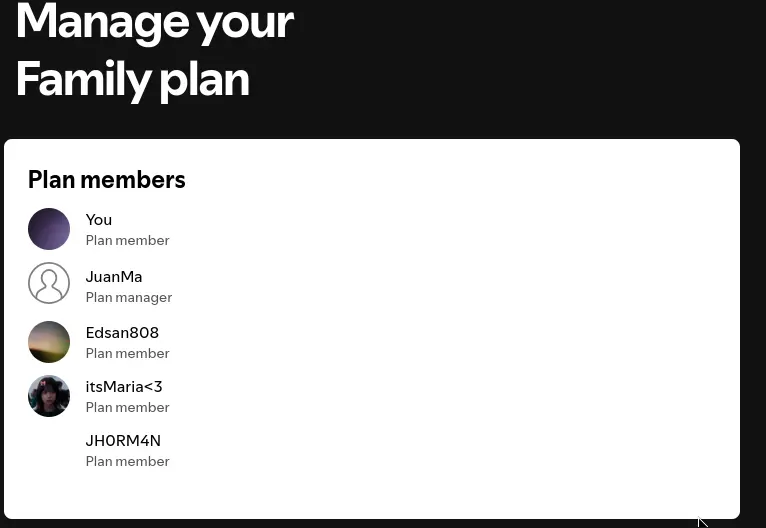Click the itsMaria<3 member name
This screenshot has height=528, width=766.
[124, 387]
